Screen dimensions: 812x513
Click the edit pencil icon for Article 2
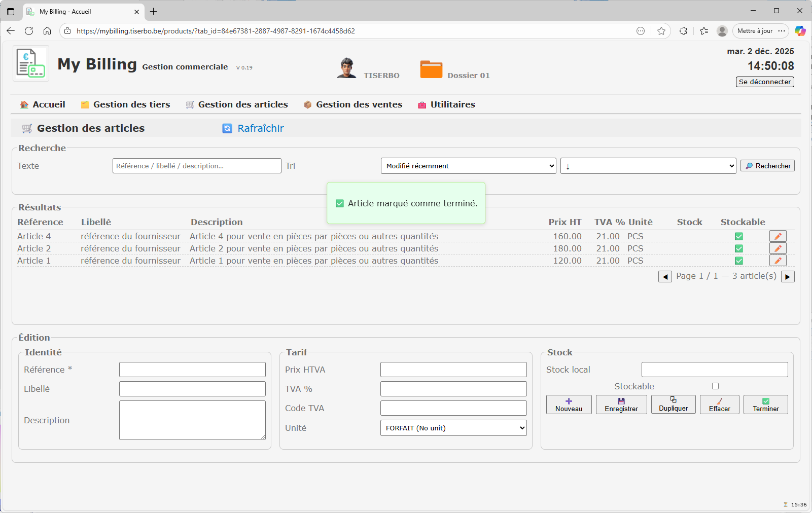[778, 248]
